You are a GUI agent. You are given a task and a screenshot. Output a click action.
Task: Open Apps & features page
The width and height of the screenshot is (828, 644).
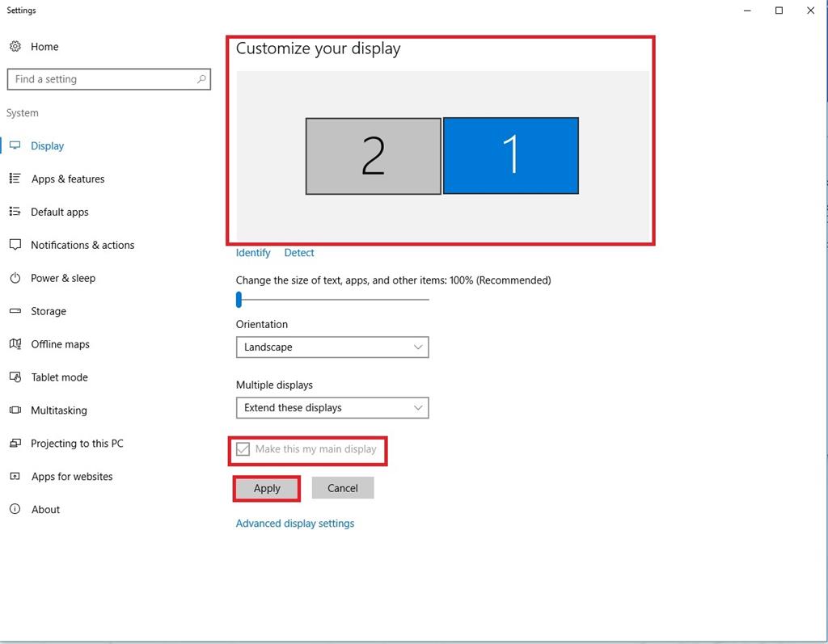click(68, 179)
